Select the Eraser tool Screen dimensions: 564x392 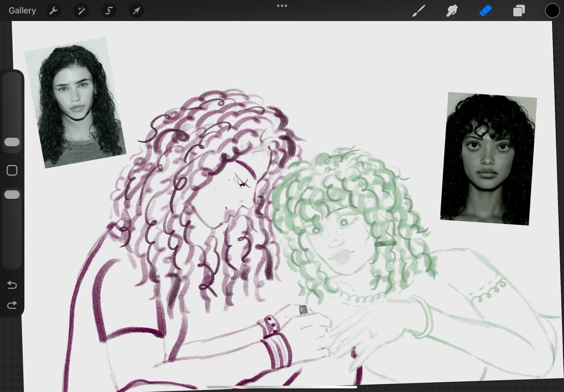coord(486,10)
